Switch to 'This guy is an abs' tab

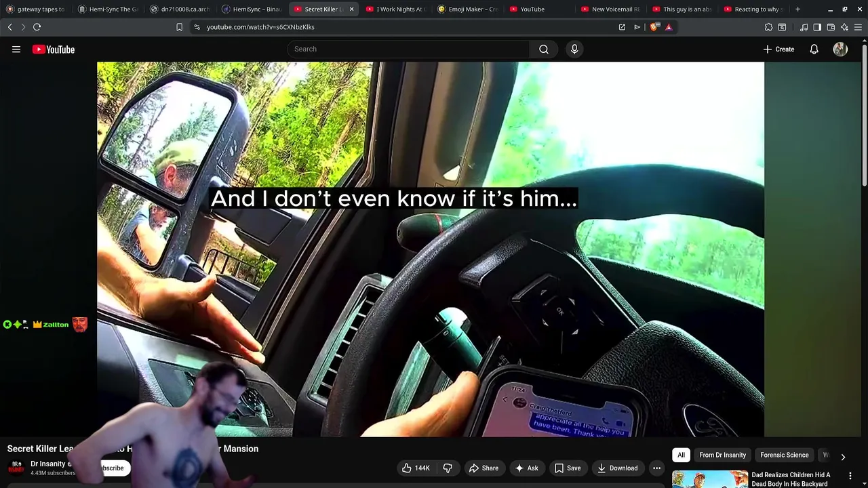tap(682, 9)
